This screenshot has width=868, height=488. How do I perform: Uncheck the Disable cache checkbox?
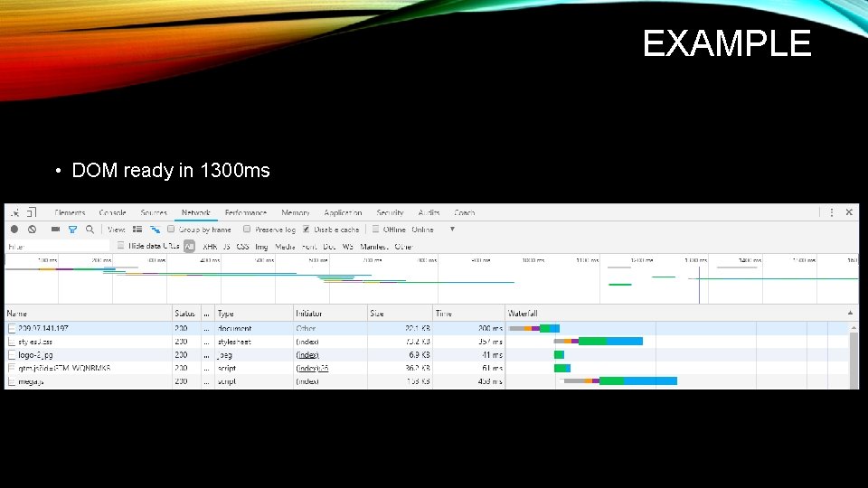click(307, 229)
